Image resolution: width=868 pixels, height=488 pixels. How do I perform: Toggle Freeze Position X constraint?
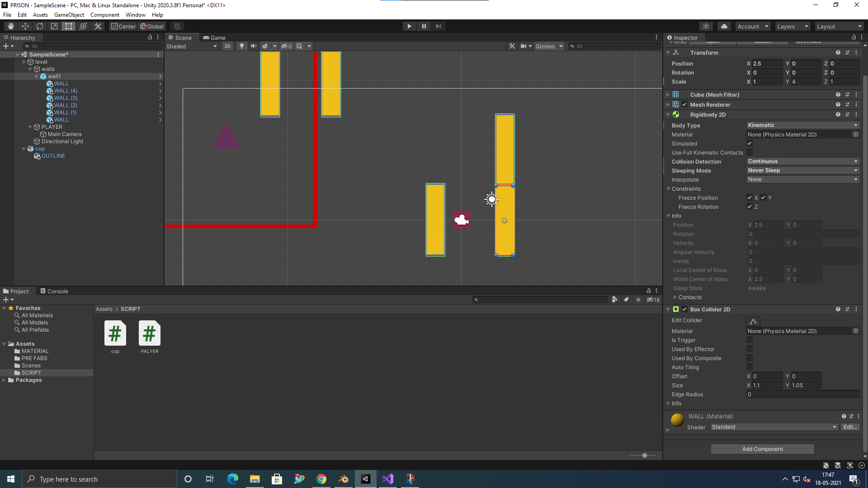[749, 197]
